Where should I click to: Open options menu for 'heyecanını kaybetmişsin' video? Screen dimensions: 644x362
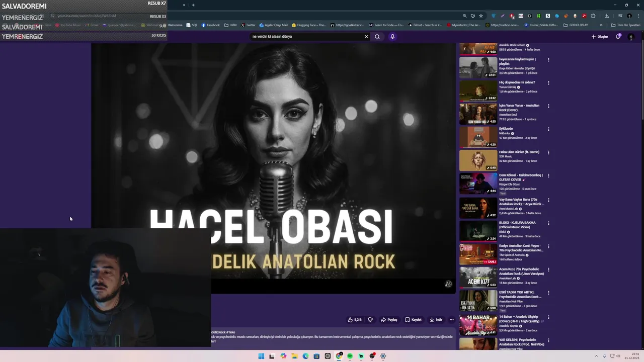[548, 60]
